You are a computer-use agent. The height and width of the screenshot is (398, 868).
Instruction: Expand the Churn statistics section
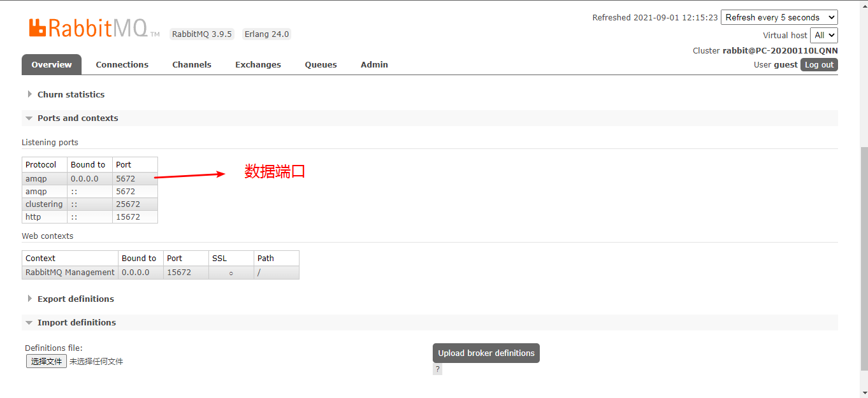tap(71, 94)
